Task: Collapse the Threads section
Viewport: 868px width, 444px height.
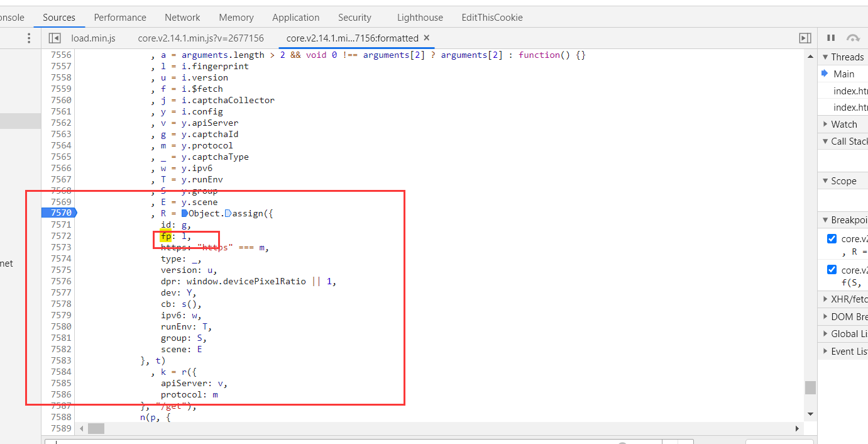Action: [843, 57]
